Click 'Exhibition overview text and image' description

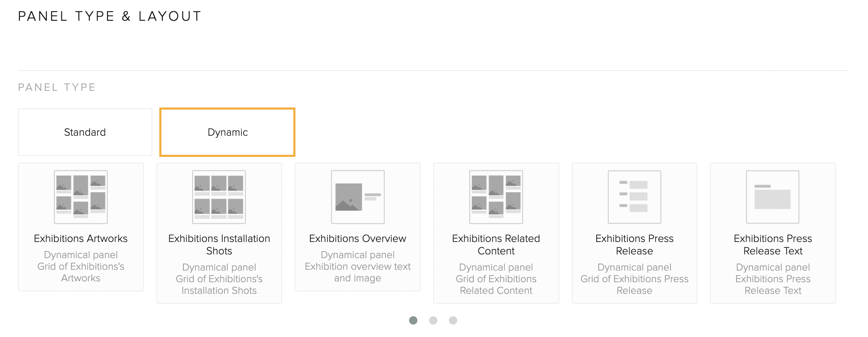[358, 272]
